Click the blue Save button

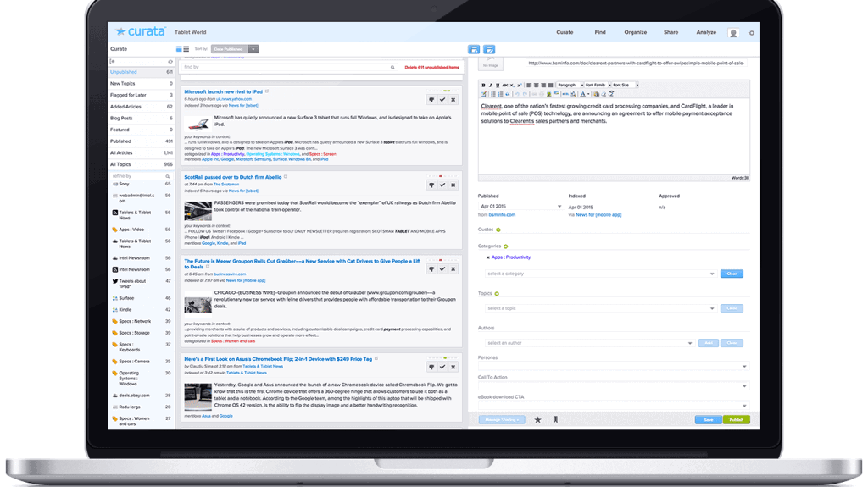tap(709, 420)
